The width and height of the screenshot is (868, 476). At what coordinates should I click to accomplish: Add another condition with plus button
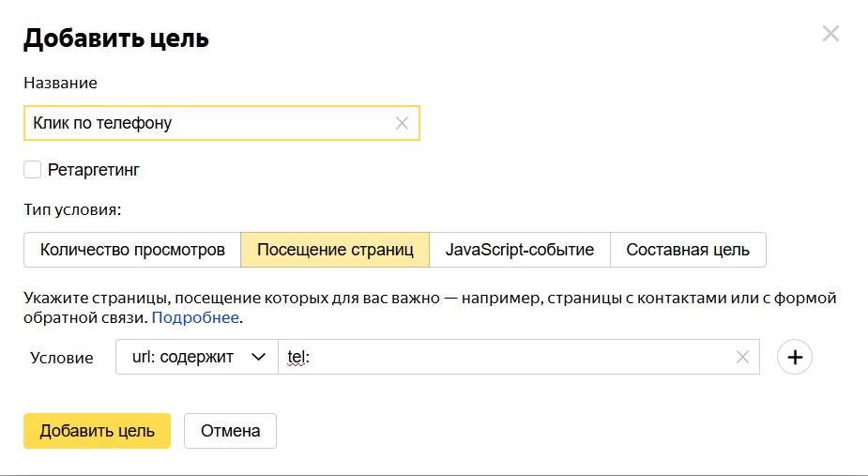click(x=795, y=357)
